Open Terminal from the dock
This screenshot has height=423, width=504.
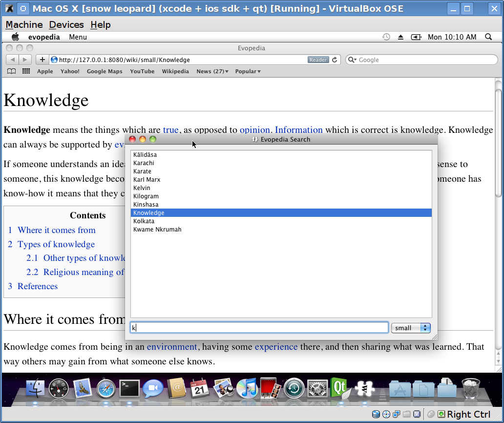[x=130, y=389]
